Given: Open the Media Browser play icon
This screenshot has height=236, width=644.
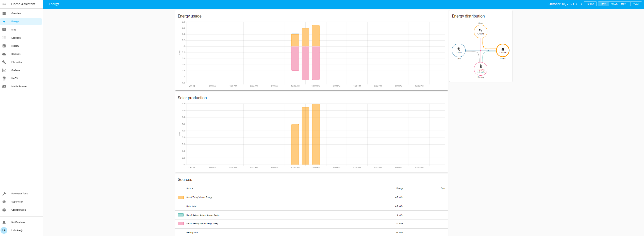Looking at the screenshot, I should coord(4,87).
